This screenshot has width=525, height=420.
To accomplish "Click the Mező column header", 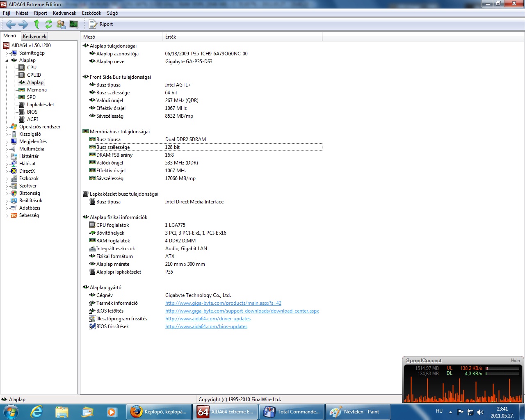I will (x=122, y=37).
